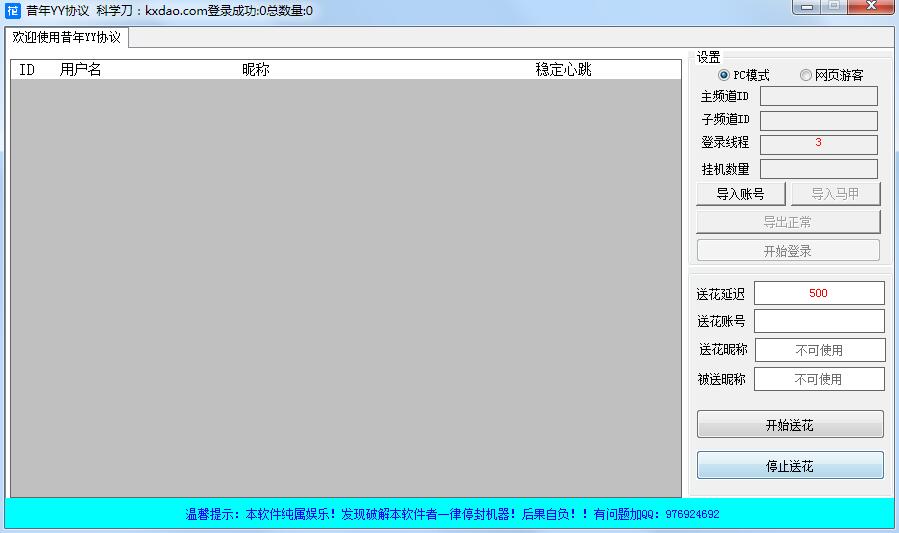Screen dimensions: 899x533
Task: Click the 导入账号 button
Action: click(741, 194)
